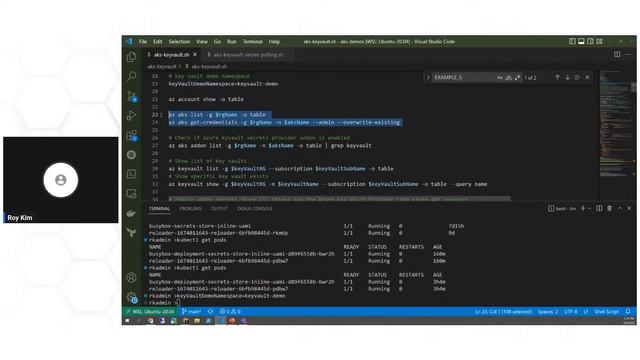Open the main branch picker in status bar

tap(191, 311)
